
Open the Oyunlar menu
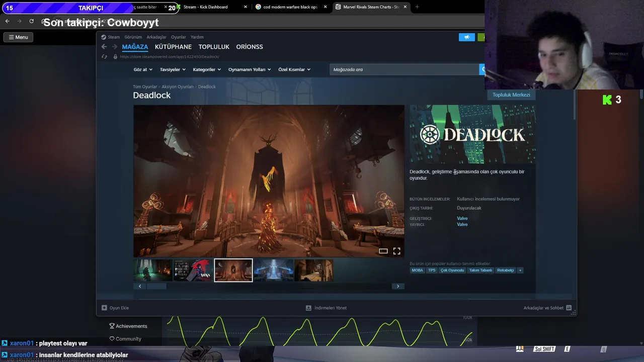[179, 37]
